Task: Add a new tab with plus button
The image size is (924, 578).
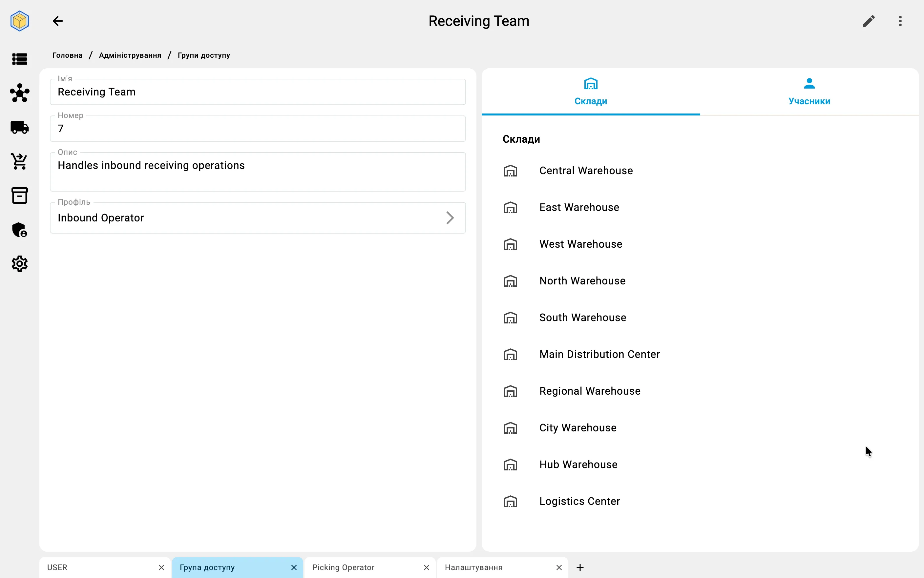Action: 580,568
